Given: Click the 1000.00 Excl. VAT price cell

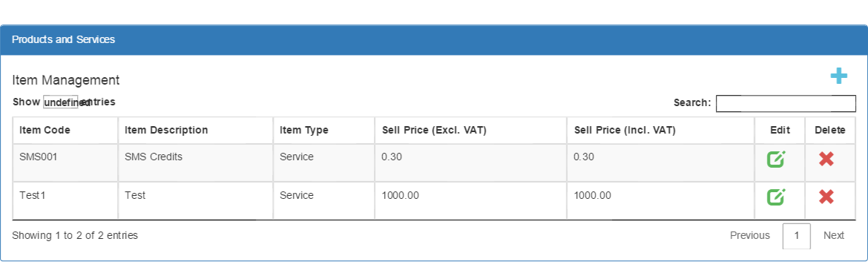Looking at the screenshot, I should click(471, 200).
